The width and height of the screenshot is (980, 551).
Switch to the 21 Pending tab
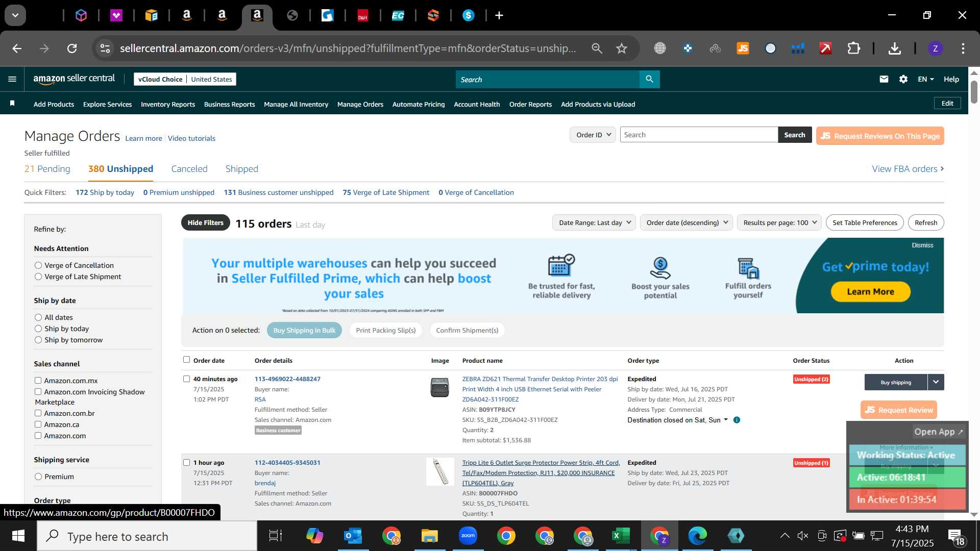(x=47, y=169)
